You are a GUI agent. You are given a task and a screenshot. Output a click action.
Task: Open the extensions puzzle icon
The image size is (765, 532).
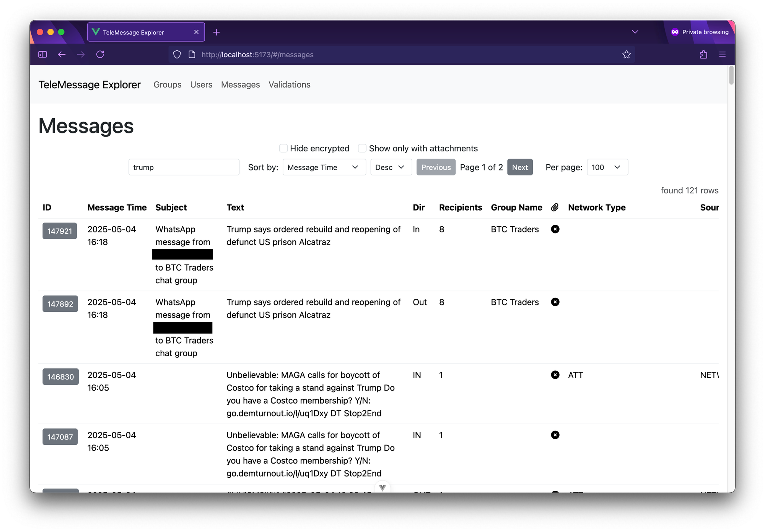pyautogui.click(x=703, y=54)
